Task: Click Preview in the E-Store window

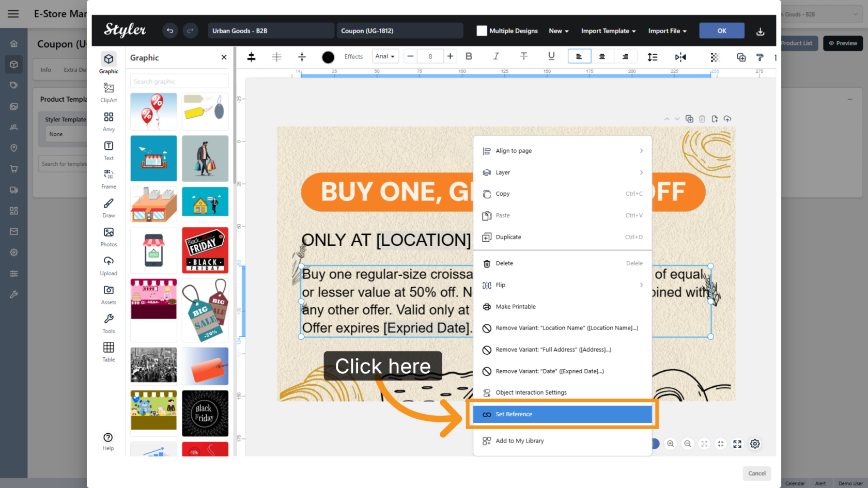Action: click(x=843, y=43)
